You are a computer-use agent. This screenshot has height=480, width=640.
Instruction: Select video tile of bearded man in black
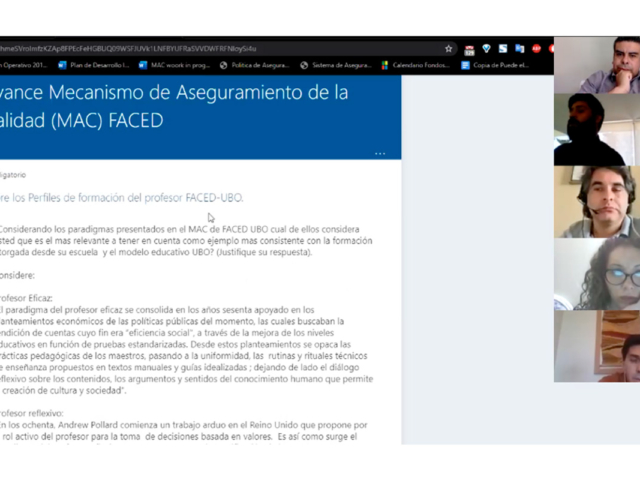click(x=597, y=130)
